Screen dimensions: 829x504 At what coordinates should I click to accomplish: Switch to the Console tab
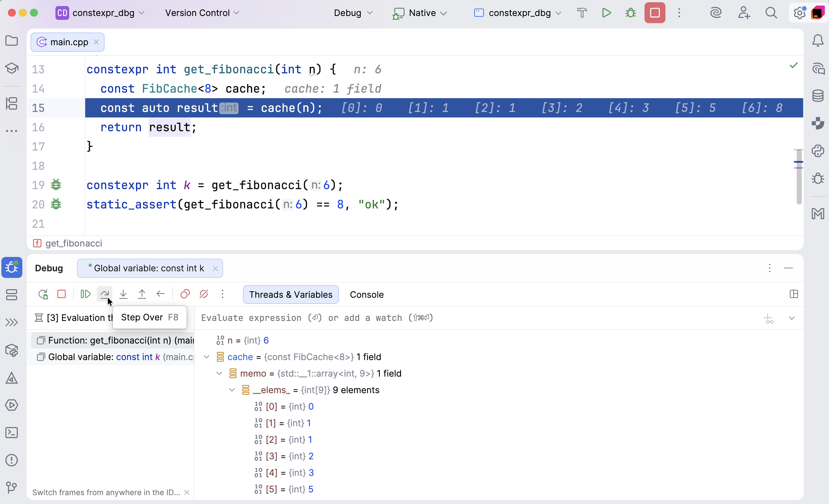(367, 295)
